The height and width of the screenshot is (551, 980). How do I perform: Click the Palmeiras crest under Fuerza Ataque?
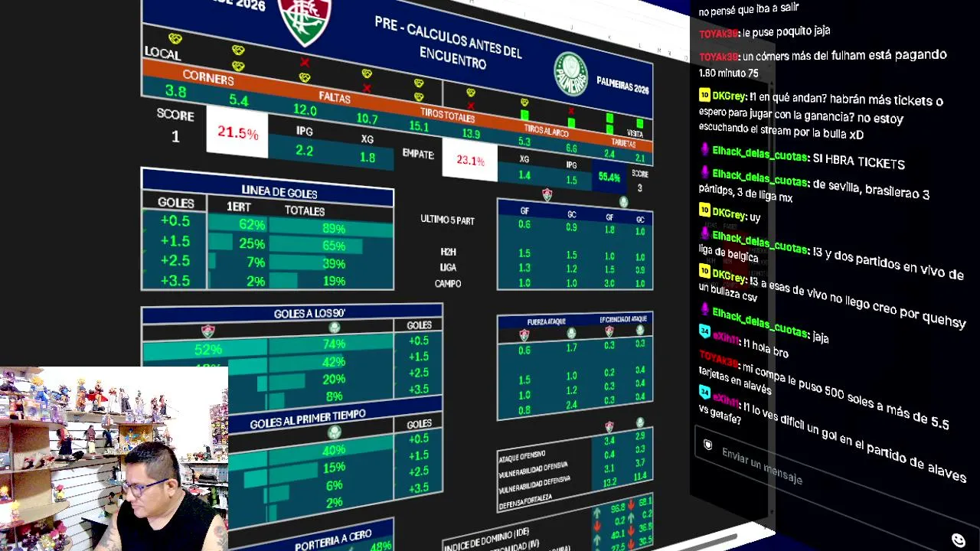[571, 333]
